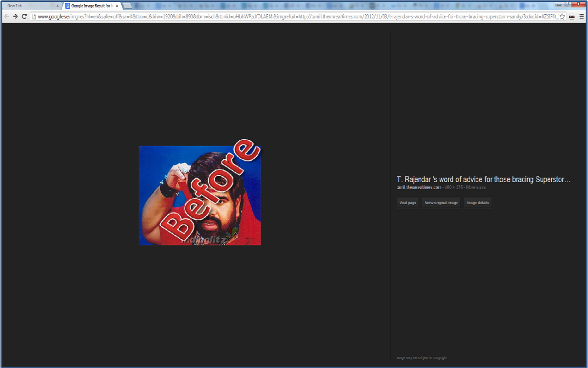Click the page document icon in the address bar
The height and width of the screenshot is (368, 588).
[x=35, y=15]
